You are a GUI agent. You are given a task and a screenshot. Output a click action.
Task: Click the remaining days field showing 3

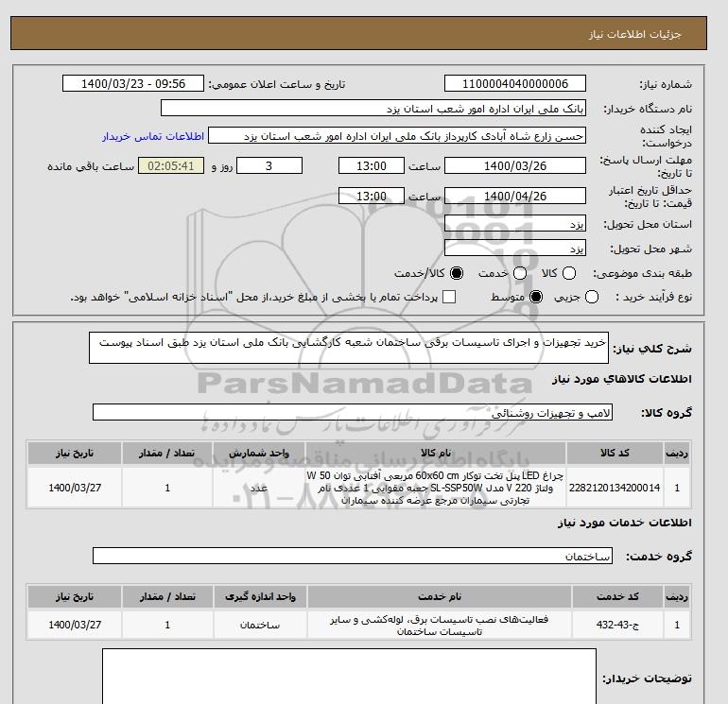(269, 165)
